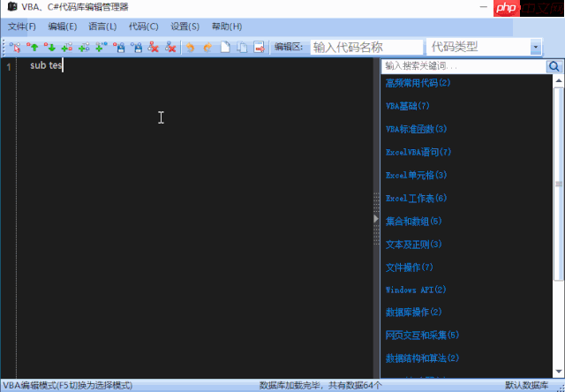Click the orange redo arrow icon

coord(207,47)
